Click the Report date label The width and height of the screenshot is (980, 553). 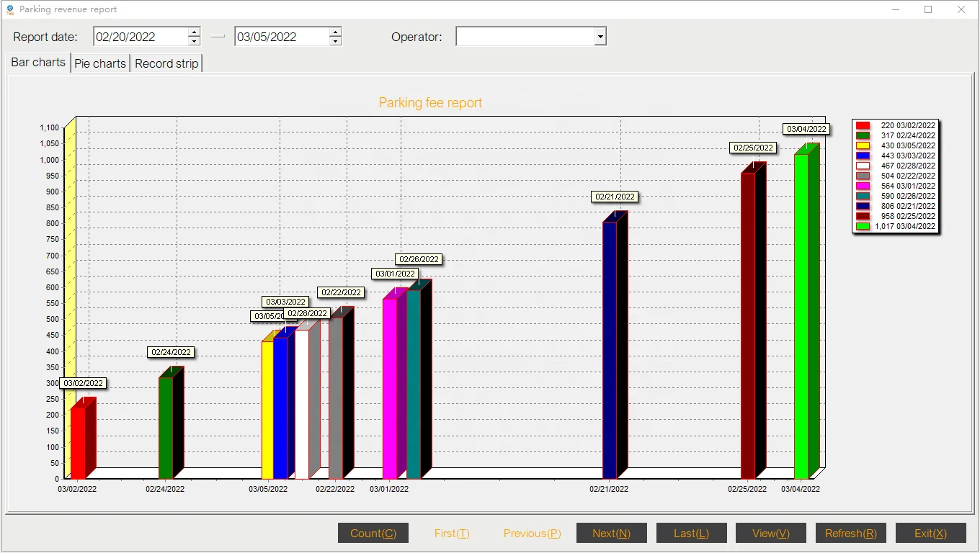pyautogui.click(x=45, y=37)
